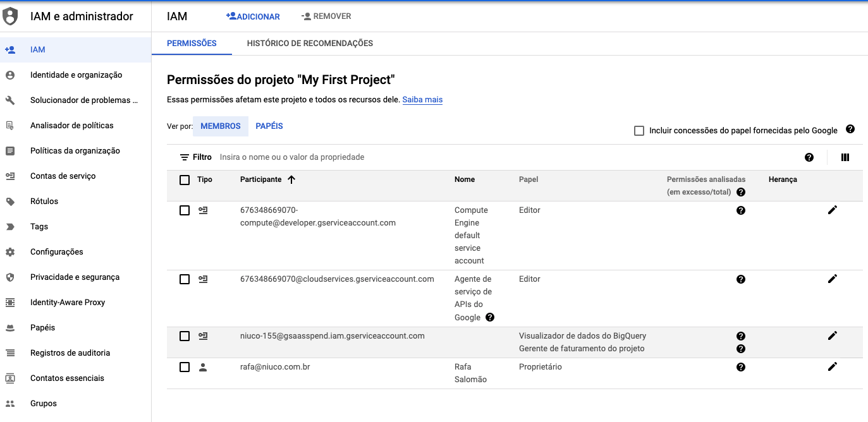
Task: Click the Configurações gear icon
Action: click(x=10, y=252)
